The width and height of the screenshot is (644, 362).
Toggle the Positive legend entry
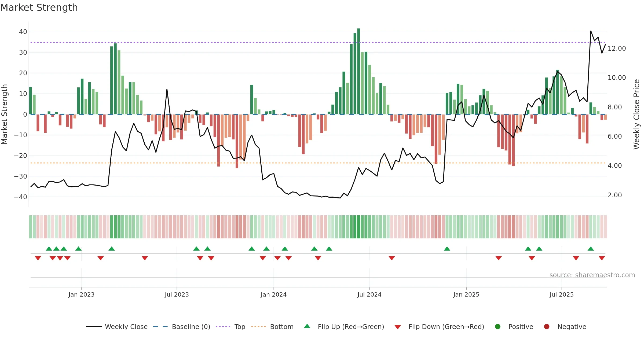pyautogui.click(x=514, y=327)
